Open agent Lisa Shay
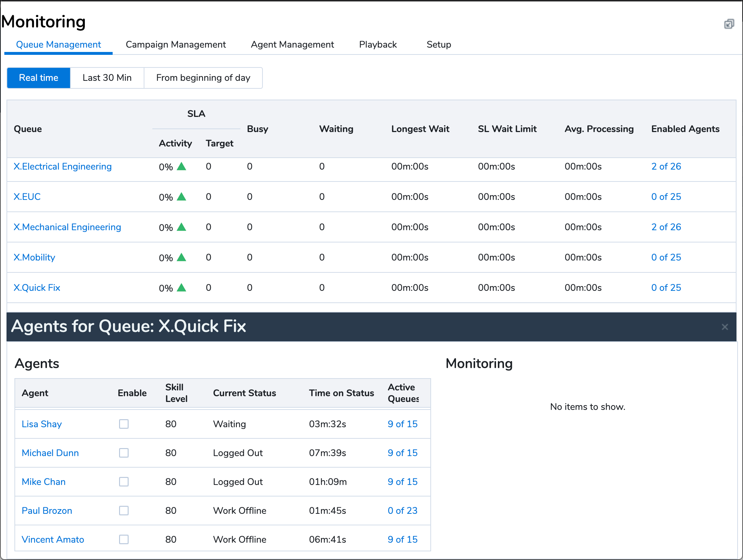Screen dimensions: 743x560 pos(42,424)
